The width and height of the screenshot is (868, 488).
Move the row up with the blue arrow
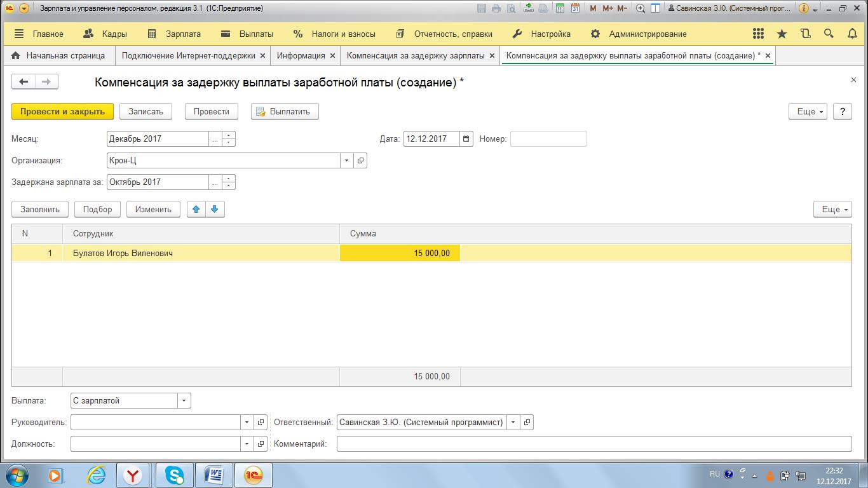[196, 209]
